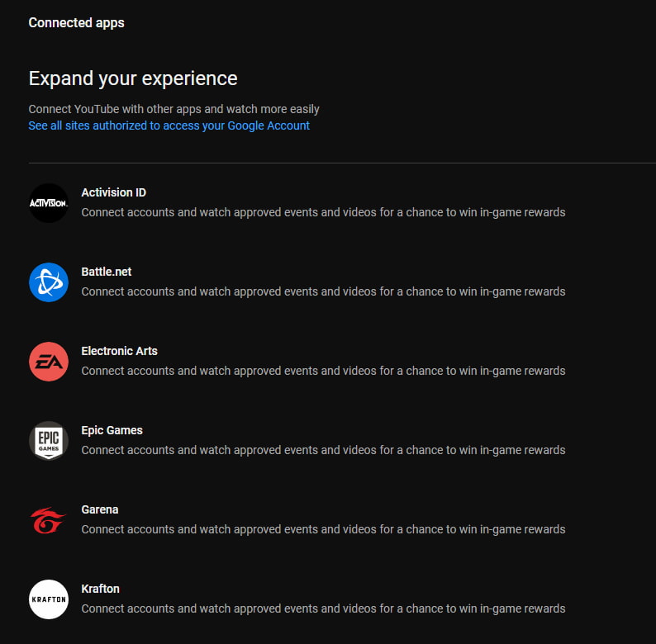This screenshot has width=656, height=644.
Task: Select the Activision ID title
Action: click(x=114, y=192)
